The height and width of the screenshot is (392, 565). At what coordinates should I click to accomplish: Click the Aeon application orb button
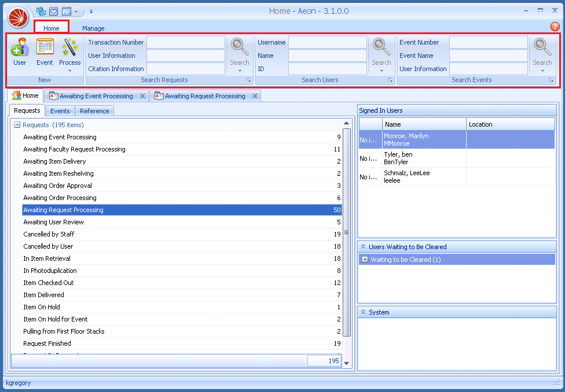[18, 17]
